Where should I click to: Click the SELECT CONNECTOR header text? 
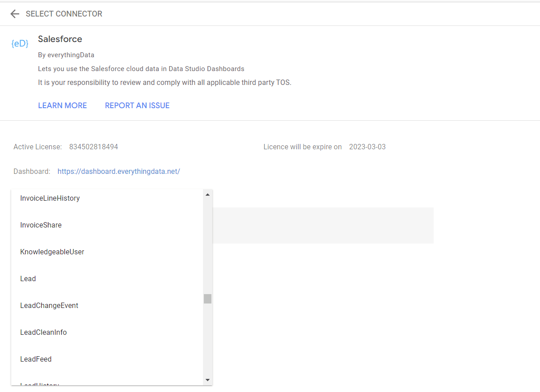tap(64, 14)
